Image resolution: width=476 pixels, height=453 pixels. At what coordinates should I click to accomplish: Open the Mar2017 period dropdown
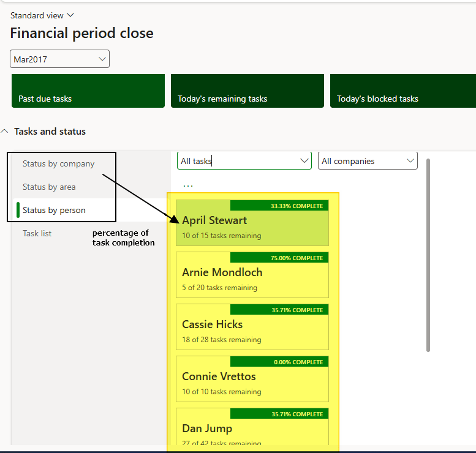(59, 59)
